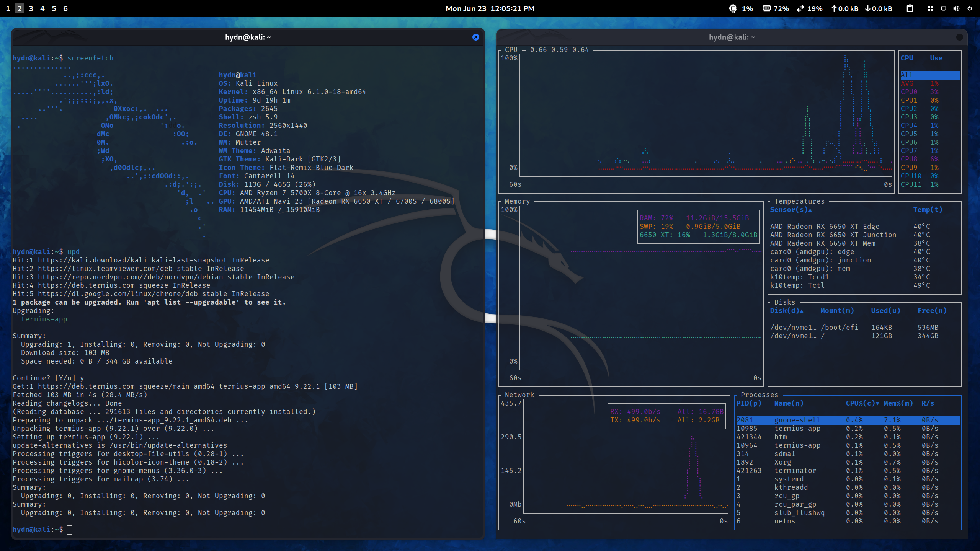Click the Temp(t) column header
The image size is (980, 551).
point(928,210)
